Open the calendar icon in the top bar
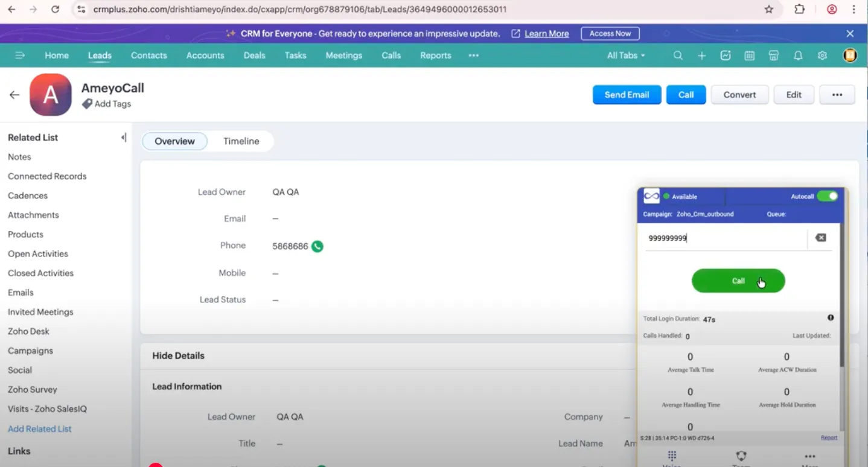868x467 pixels. point(749,56)
